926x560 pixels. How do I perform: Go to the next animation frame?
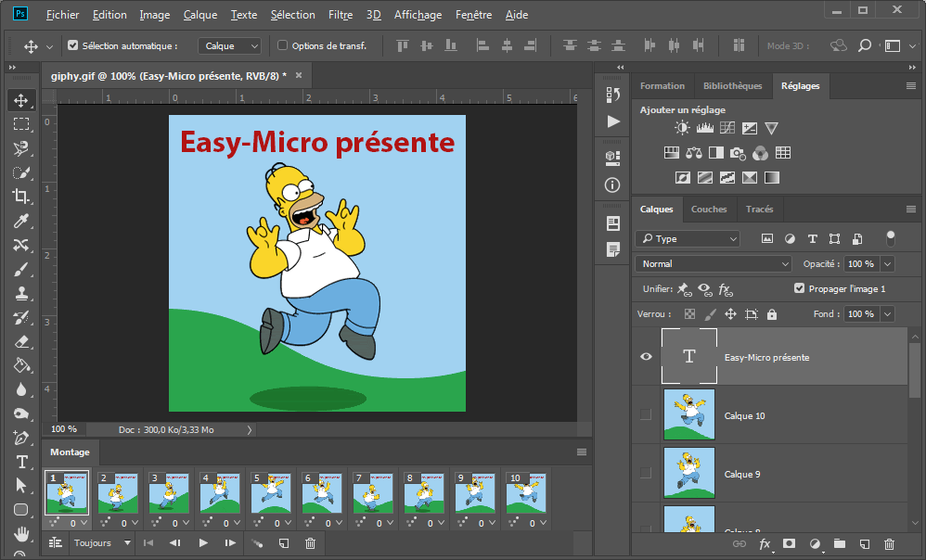230,543
